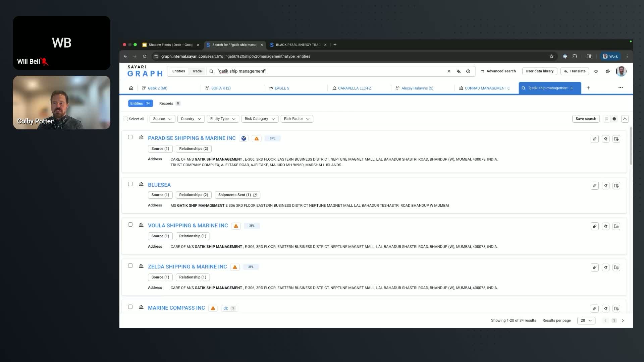
Task: Click the Save search button
Action: click(586, 119)
